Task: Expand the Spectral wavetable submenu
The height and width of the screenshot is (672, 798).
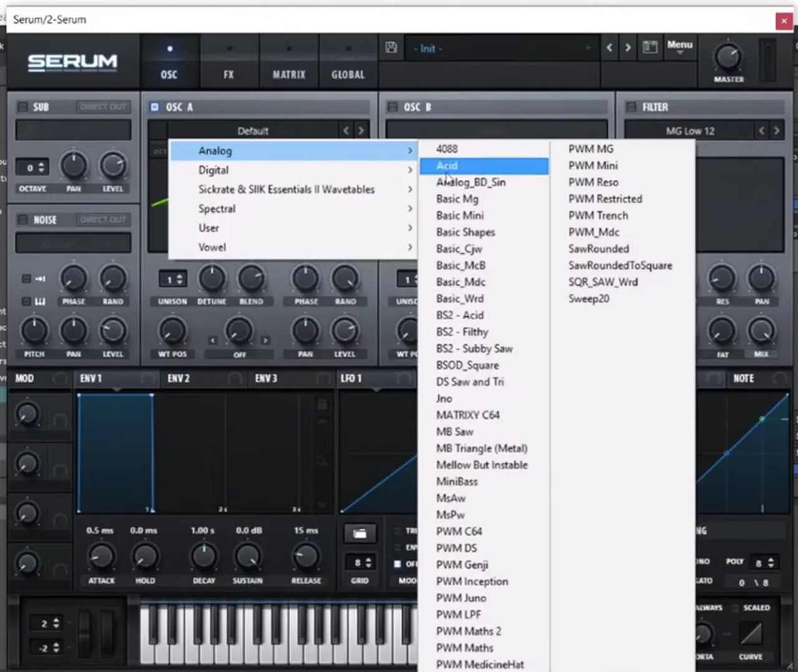Action: pyautogui.click(x=293, y=209)
